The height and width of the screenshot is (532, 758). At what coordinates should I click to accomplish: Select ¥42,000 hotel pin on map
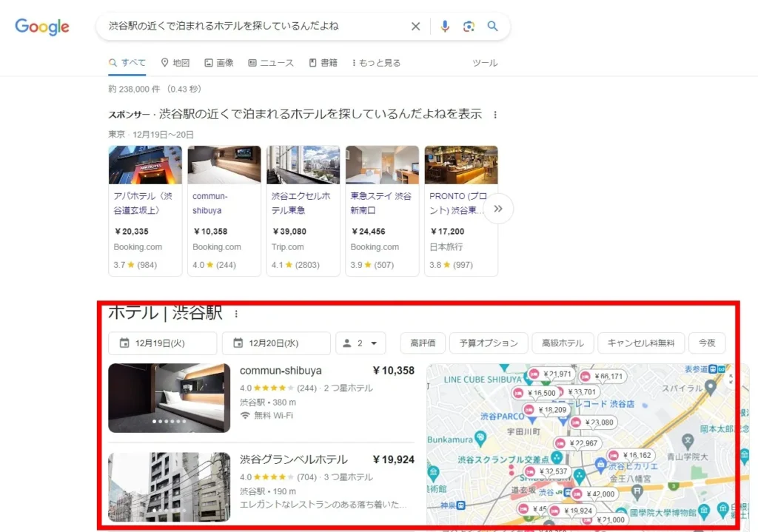pos(594,494)
